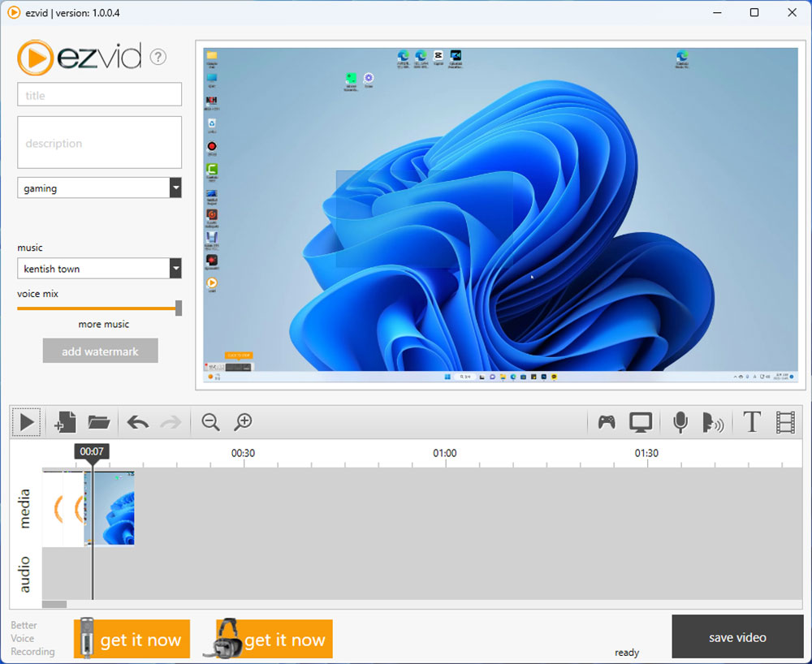Click the 00:07 playhead marker
The width and height of the screenshot is (812, 664).
coord(92,452)
